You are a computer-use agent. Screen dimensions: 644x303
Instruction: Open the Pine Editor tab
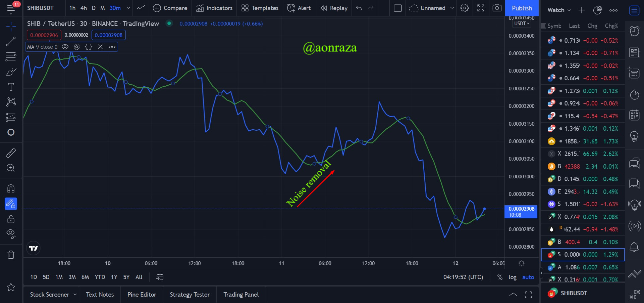pos(142,295)
